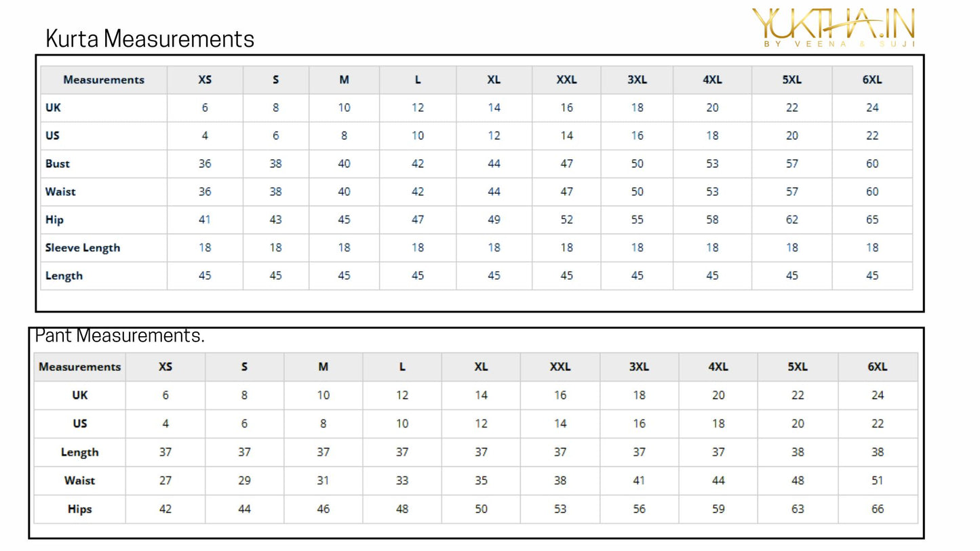Click the Hip row label in Kurta table
Image resolution: width=980 pixels, height=551 pixels.
click(54, 220)
